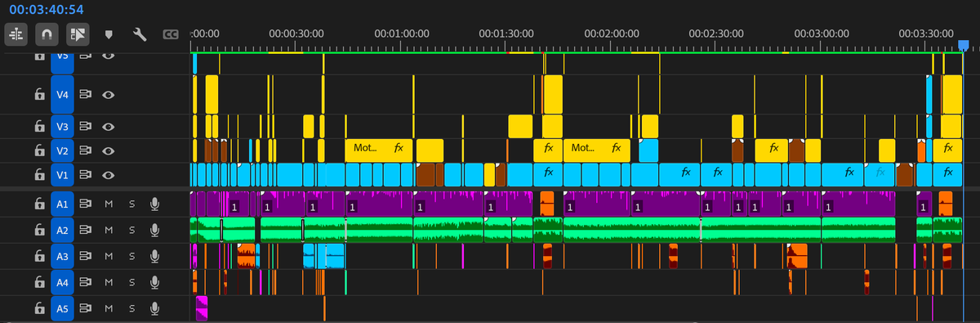Toggle the lock on track A4

click(38, 282)
